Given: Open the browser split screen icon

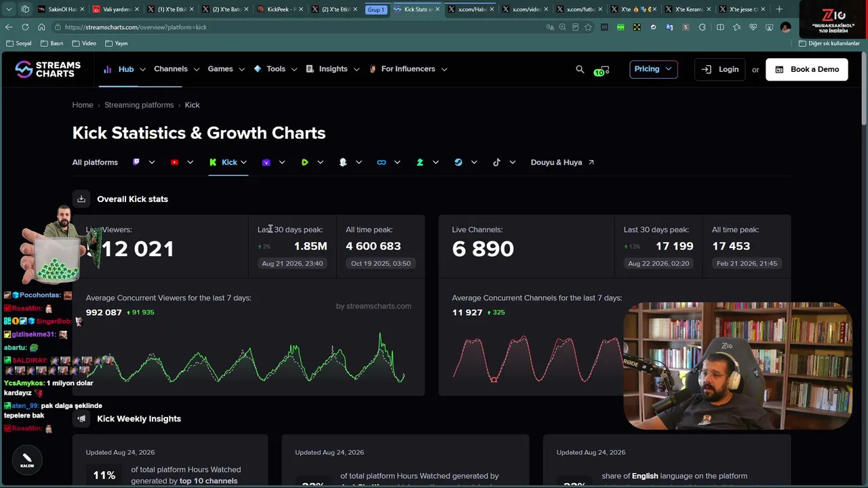Looking at the screenshot, I should 720,27.
